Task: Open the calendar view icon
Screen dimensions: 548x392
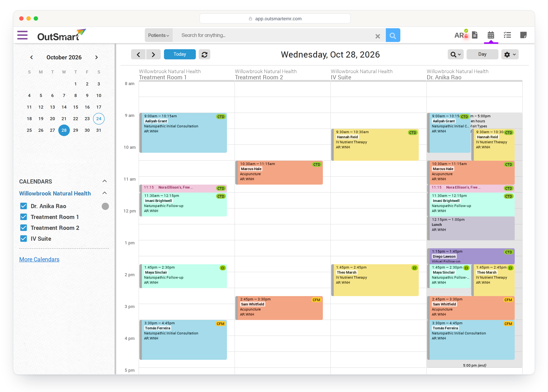Action: pos(491,35)
